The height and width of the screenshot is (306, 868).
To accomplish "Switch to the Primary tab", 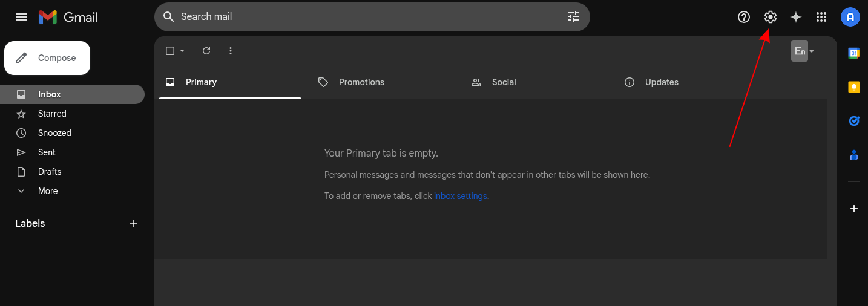I will pyautogui.click(x=231, y=82).
